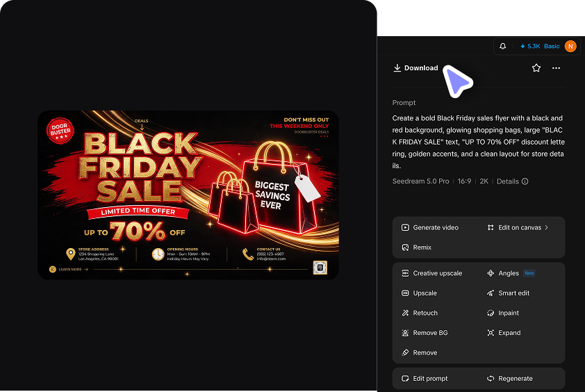Image resolution: width=585 pixels, height=392 pixels.
Task: Click the Smart edit wand icon
Action: pos(491,293)
